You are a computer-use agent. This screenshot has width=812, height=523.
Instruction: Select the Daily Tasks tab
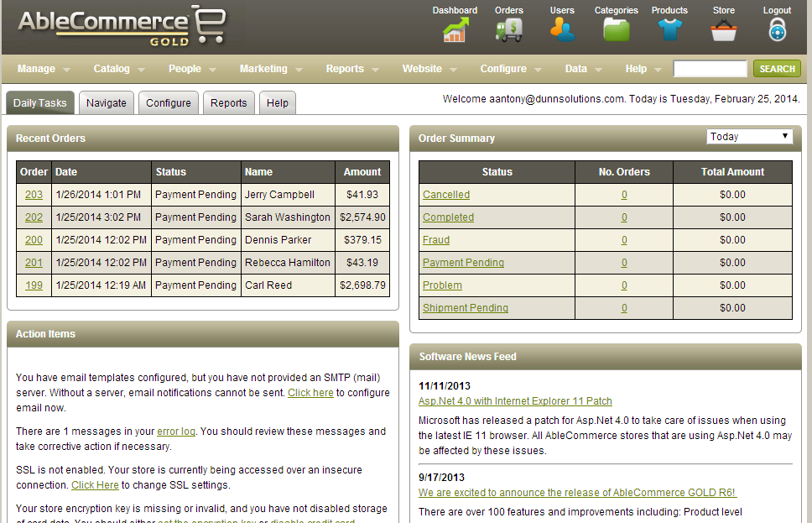pos(40,103)
